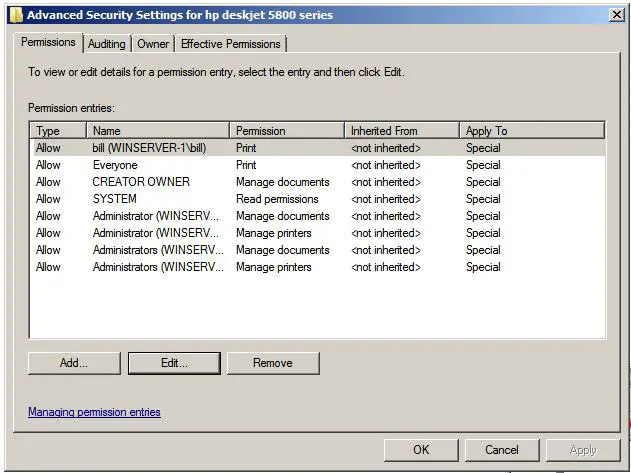Remove the selected permission entry

(273, 363)
